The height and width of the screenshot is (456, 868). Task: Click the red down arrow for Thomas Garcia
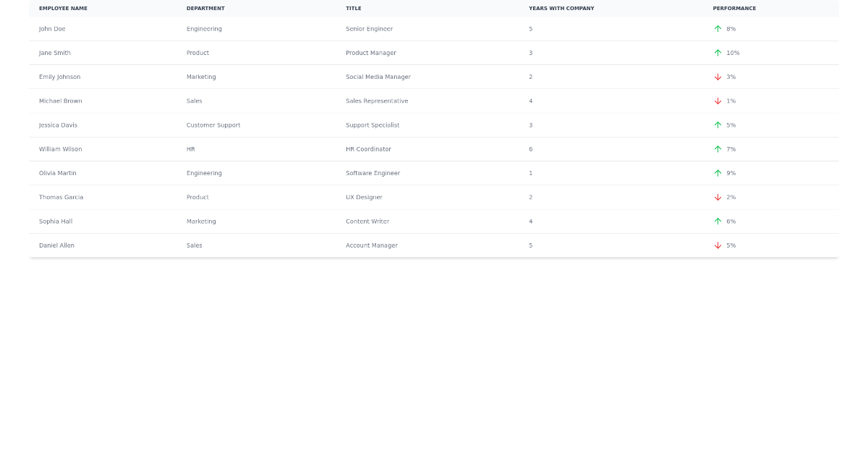pyautogui.click(x=718, y=198)
